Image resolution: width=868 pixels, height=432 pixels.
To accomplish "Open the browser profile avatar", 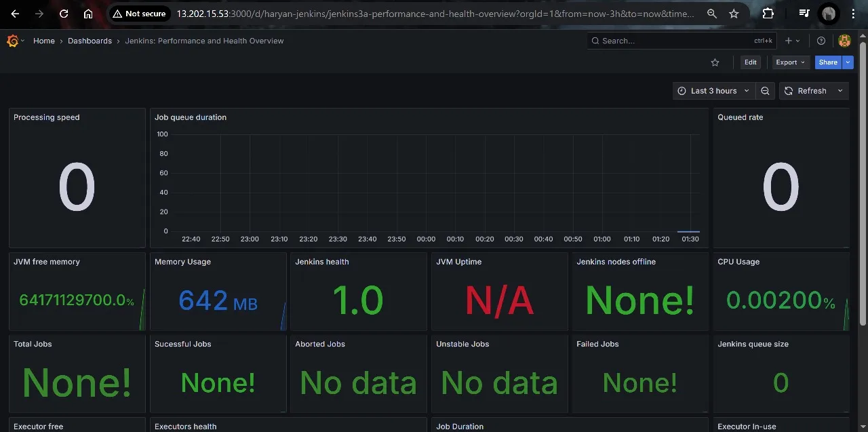I will tap(829, 14).
